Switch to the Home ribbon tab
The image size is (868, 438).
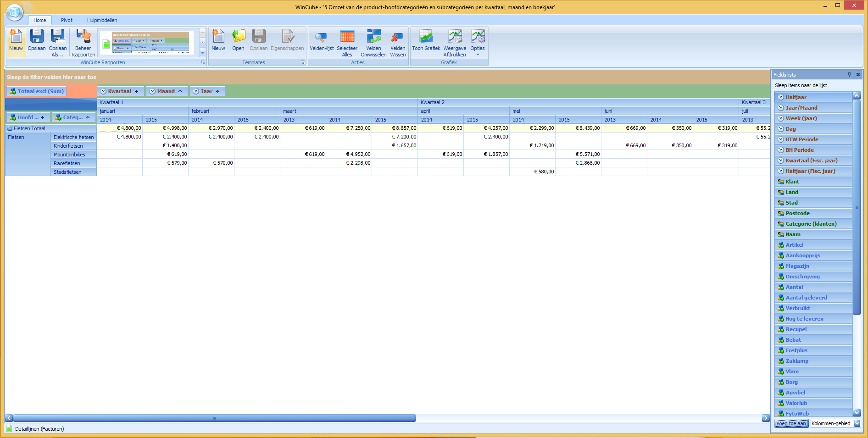click(x=40, y=20)
